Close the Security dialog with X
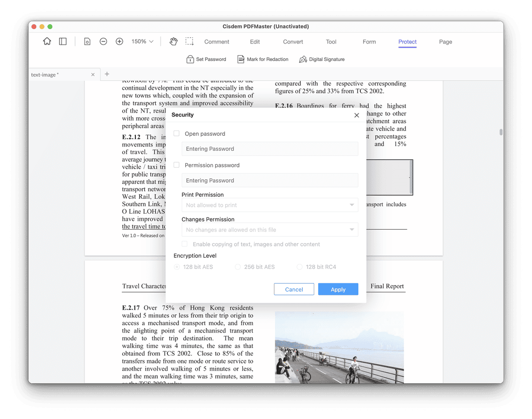 (x=356, y=115)
